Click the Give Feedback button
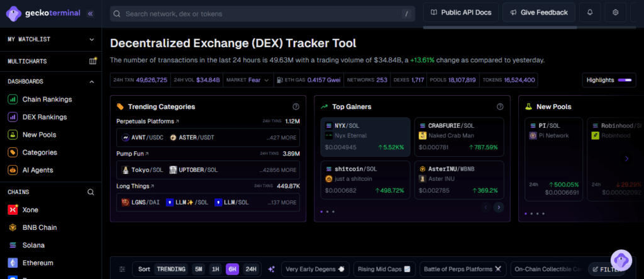The image size is (644, 279). [x=539, y=13]
